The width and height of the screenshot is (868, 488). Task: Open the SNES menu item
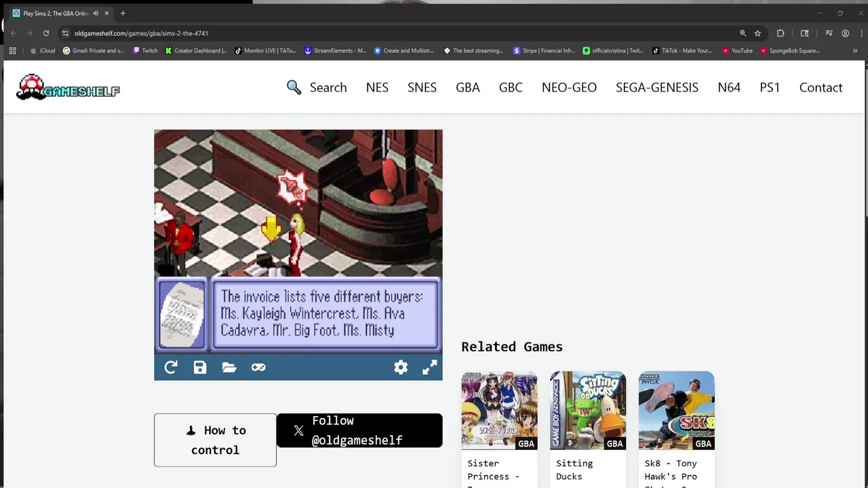pyautogui.click(x=422, y=87)
